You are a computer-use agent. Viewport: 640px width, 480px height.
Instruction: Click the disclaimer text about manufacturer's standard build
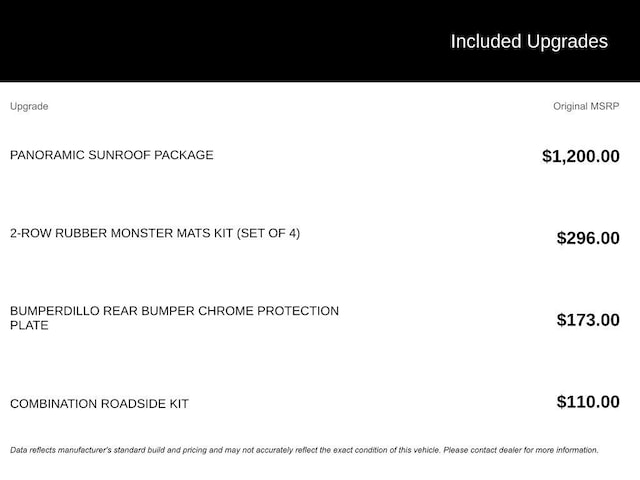tap(225, 450)
